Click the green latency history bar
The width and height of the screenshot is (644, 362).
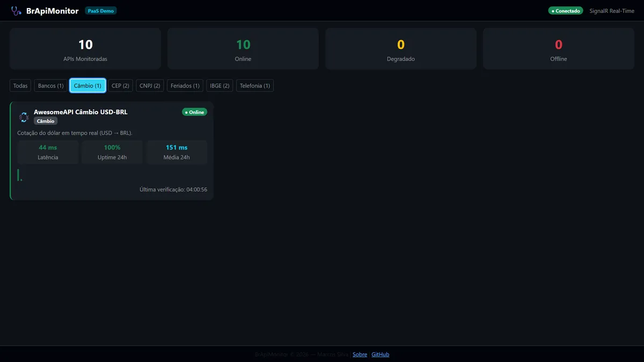click(x=18, y=175)
